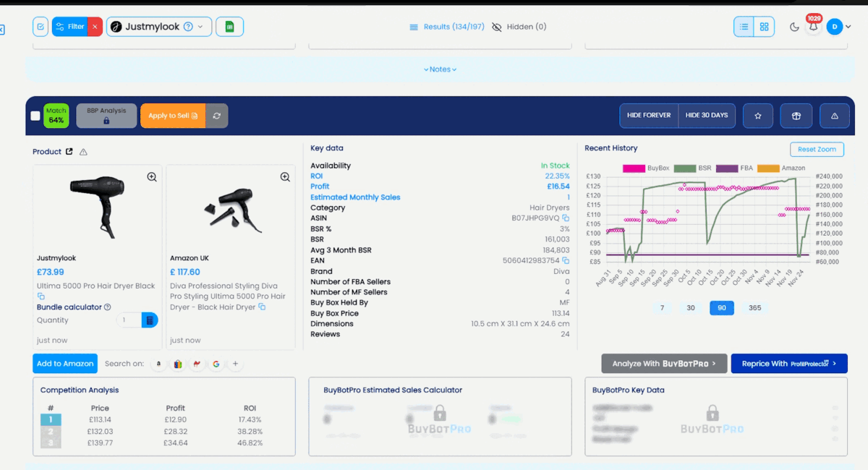Click Reprice With ProfitProtector
Viewport: 868px width, 470px height.
tap(789, 364)
